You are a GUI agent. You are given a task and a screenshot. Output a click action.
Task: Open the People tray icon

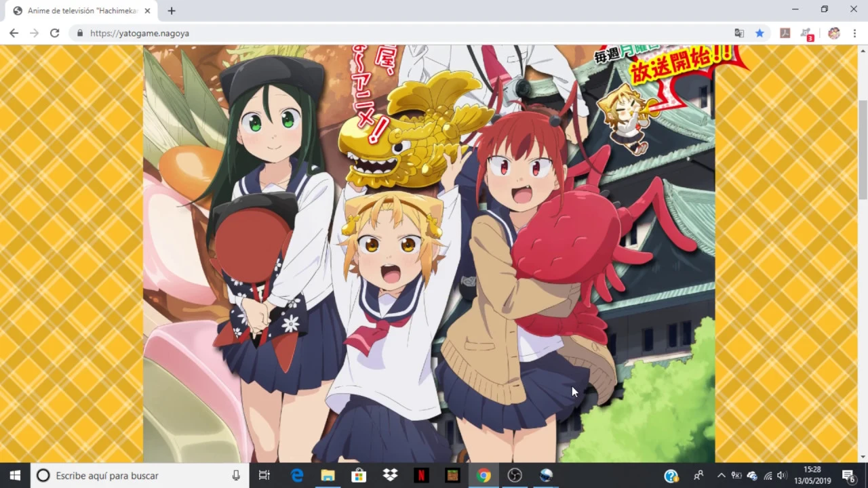(698, 476)
